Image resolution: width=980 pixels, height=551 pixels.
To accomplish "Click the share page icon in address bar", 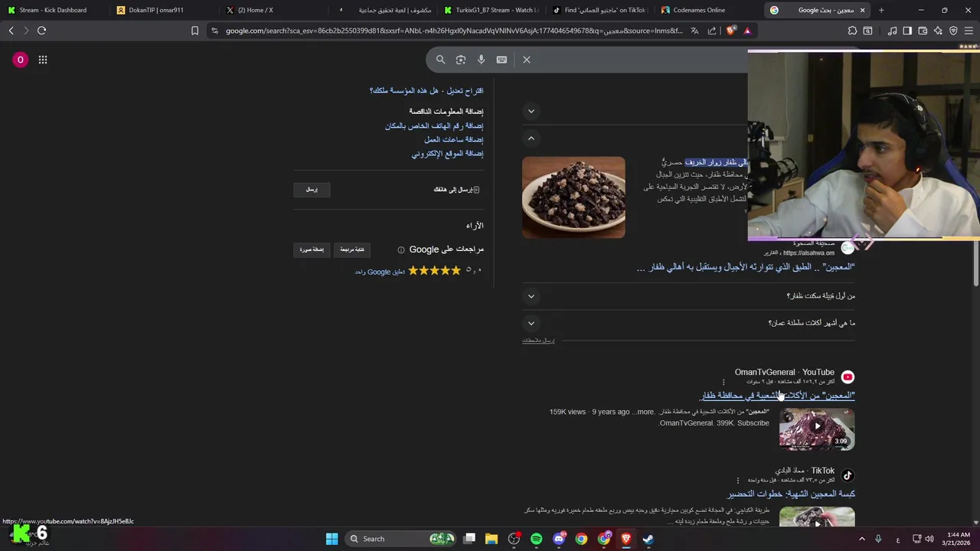I will pos(712,31).
